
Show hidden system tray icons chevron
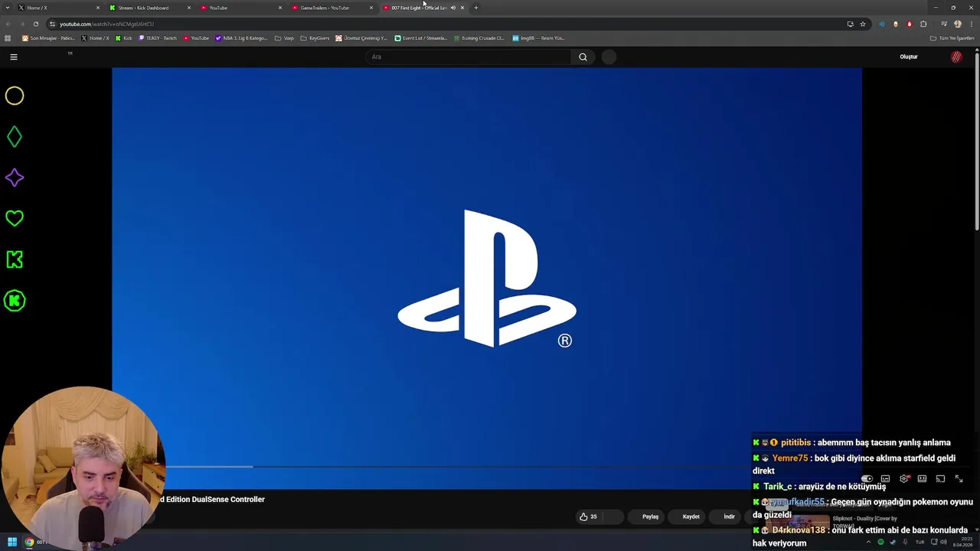tap(867, 542)
